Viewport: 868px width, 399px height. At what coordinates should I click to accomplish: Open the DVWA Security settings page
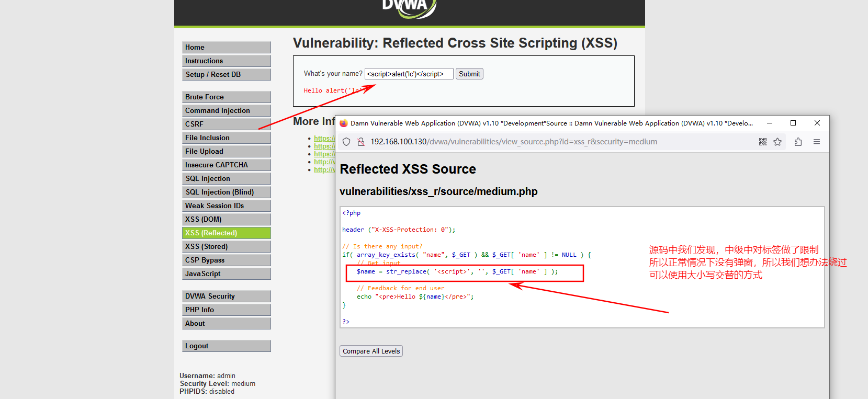[227, 296]
